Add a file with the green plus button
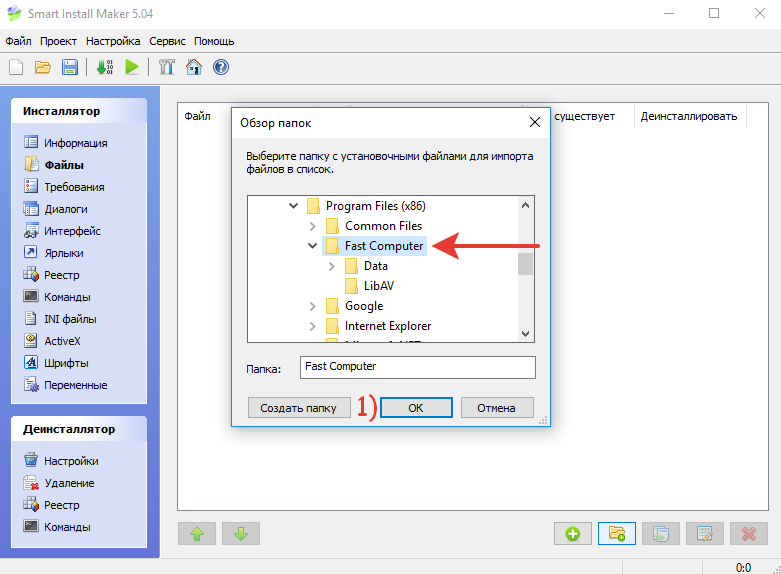Screen dimensions: 781x574 (x=573, y=534)
